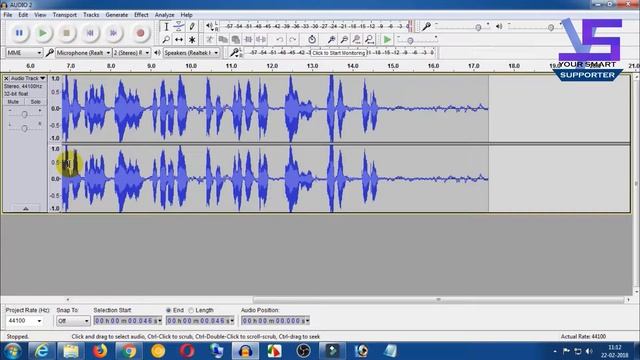This screenshot has height=360, width=640.
Task: Click the Skip to Start button
Action: pyautogui.click(x=90, y=33)
